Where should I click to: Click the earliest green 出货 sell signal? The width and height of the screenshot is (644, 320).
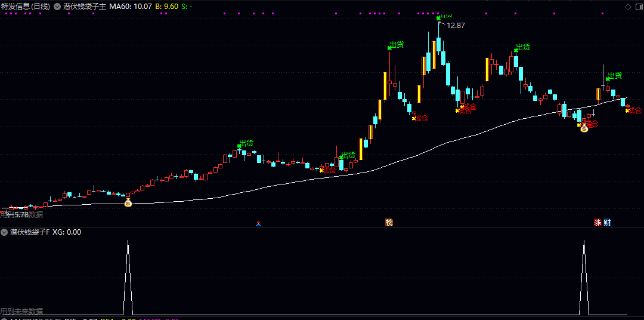point(246,143)
